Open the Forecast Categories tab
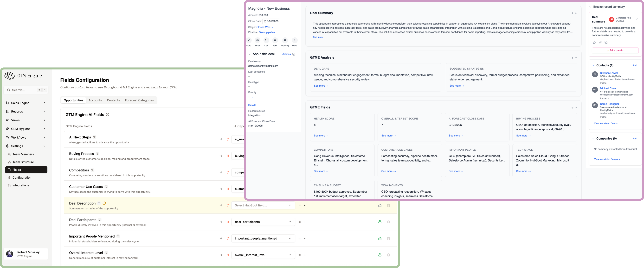The image size is (644, 268). click(139, 100)
